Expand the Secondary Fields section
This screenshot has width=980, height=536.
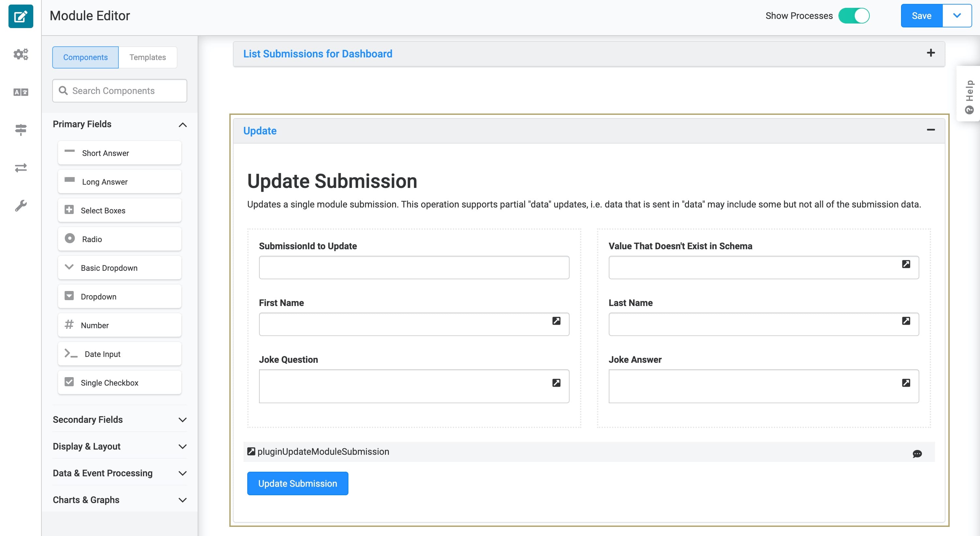coord(183,420)
